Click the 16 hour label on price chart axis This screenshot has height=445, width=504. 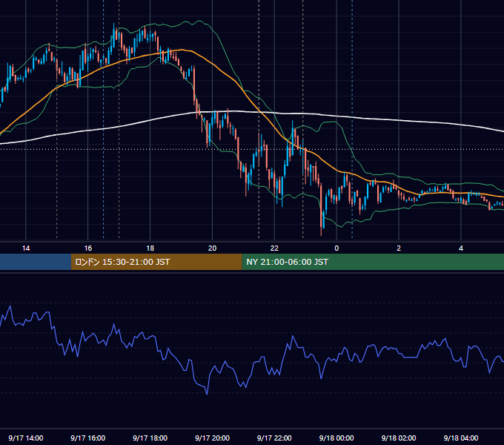87,248
